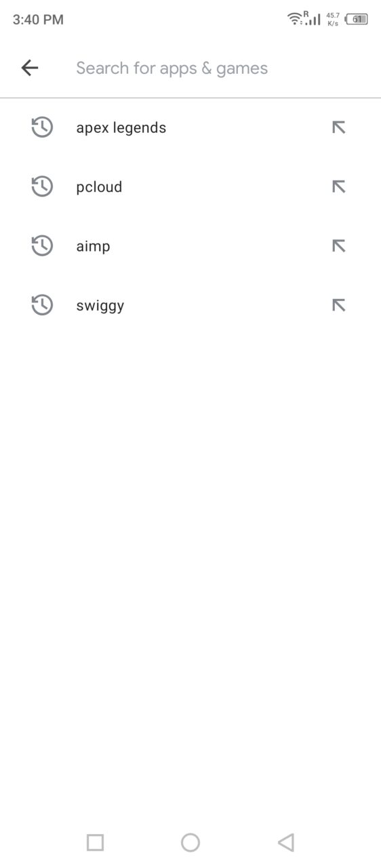This screenshot has height=868, width=381.
Task: Tap the Wi-Fi signal status icon
Action: [x=296, y=19]
